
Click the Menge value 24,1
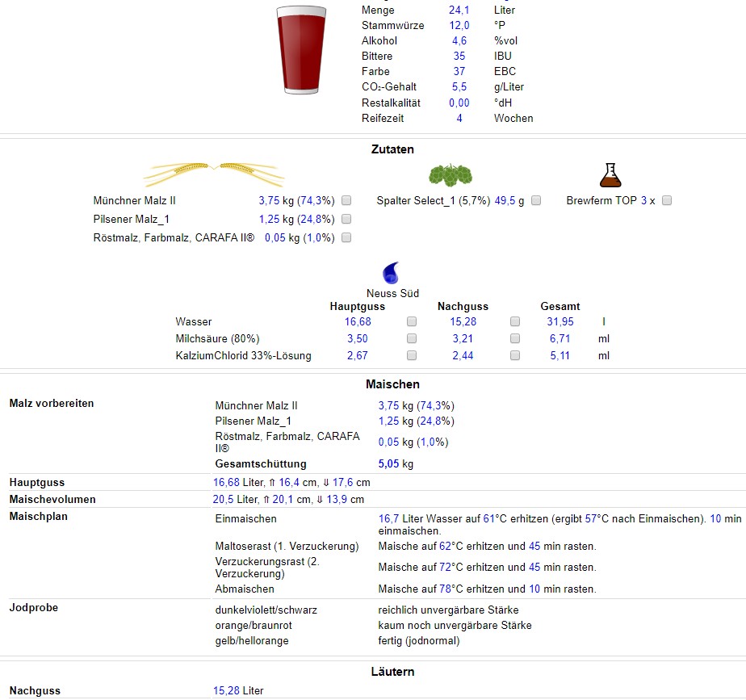click(x=459, y=10)
